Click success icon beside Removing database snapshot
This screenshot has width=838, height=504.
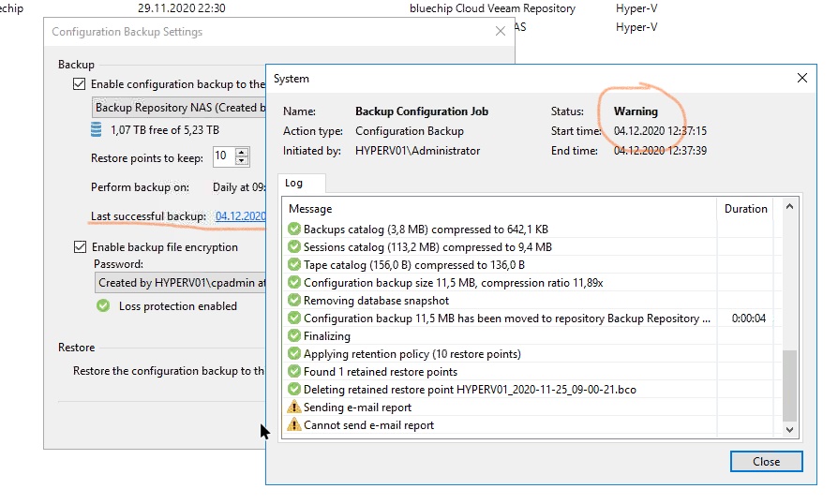(294, 300)
